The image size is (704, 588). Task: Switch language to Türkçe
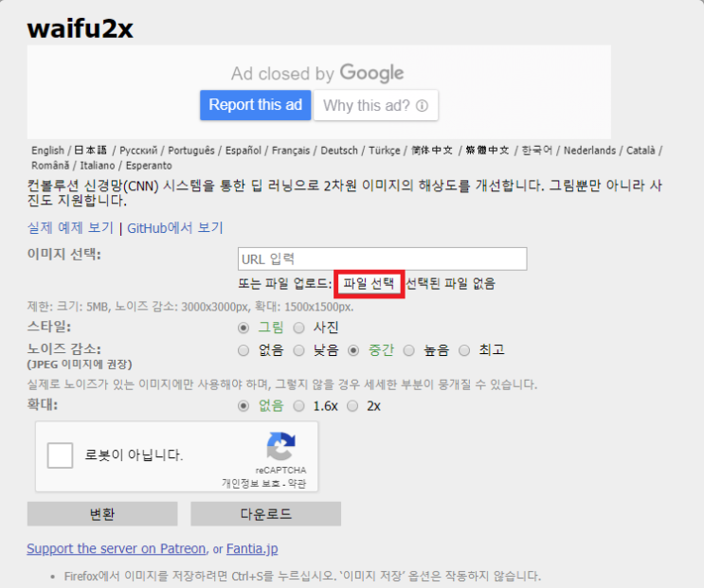(385, 151)
